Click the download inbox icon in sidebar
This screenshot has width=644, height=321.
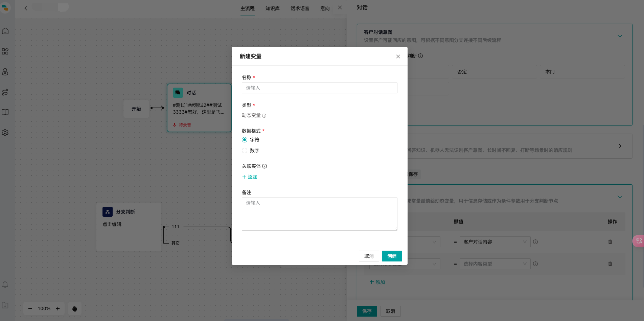click(x=5, y=305)
